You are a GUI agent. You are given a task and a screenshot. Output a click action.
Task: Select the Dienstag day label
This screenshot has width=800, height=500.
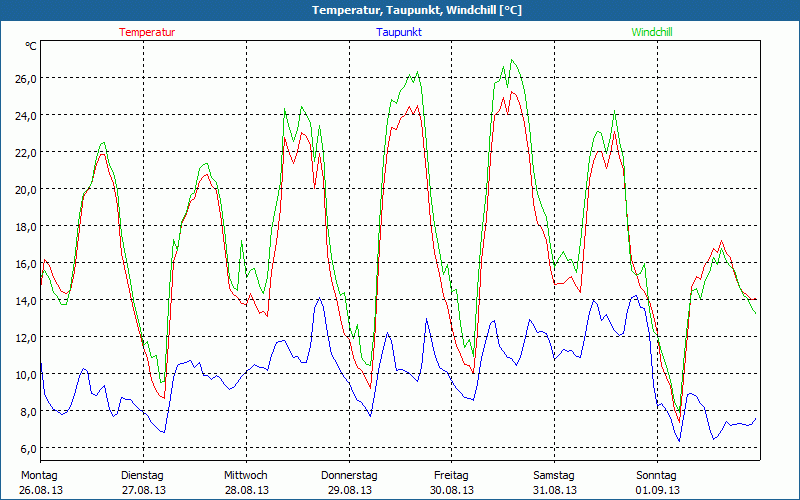click(x=142, y=475)
